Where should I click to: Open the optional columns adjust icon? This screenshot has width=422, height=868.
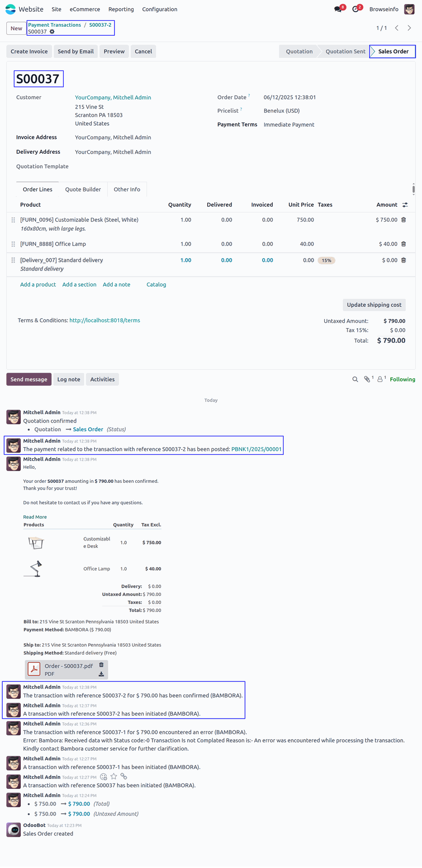pos(405,205)
